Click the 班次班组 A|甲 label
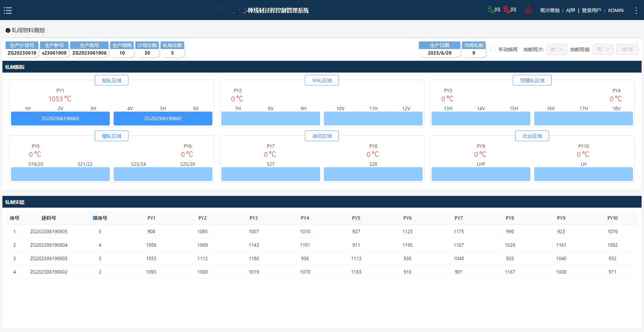Image resolution: width=644 pixels, height=332 pixels. 558,10
